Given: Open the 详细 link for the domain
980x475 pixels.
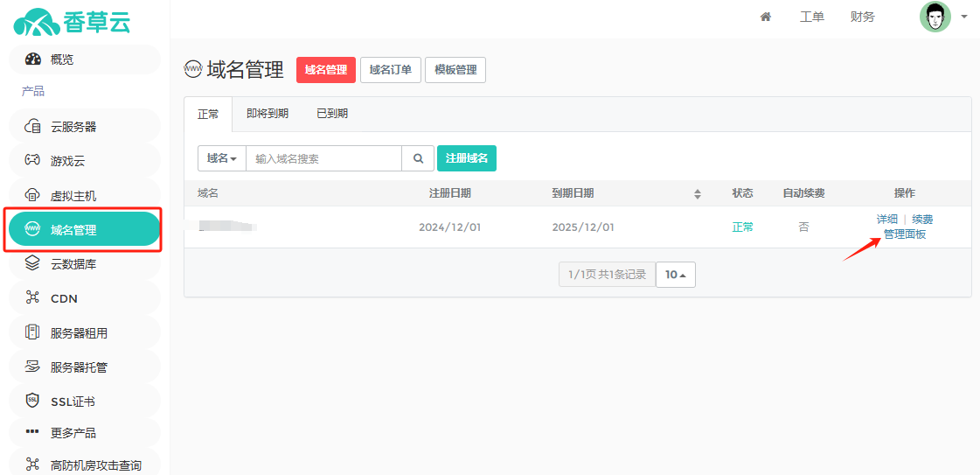Looking at the screenshot, I should (886, 220).
